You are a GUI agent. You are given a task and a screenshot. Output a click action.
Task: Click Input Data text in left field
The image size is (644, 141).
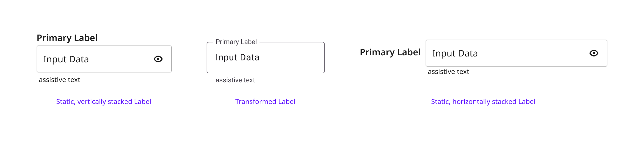(66, 59)
